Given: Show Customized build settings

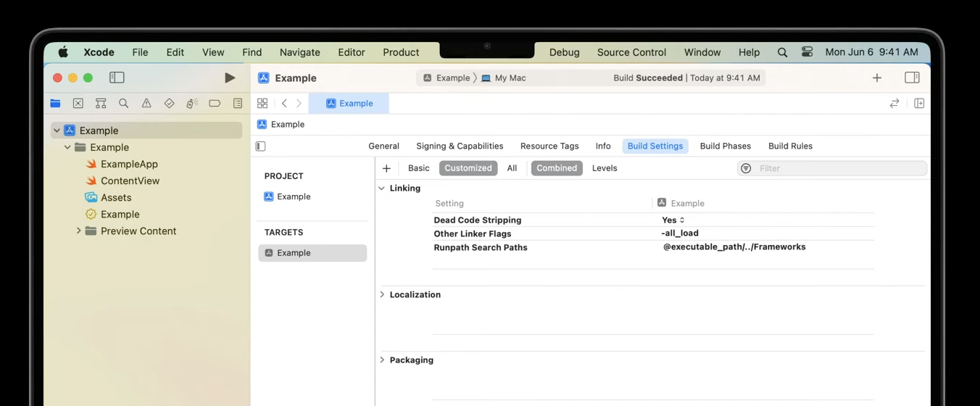Looking at the screenshot, I should [468, 168].
